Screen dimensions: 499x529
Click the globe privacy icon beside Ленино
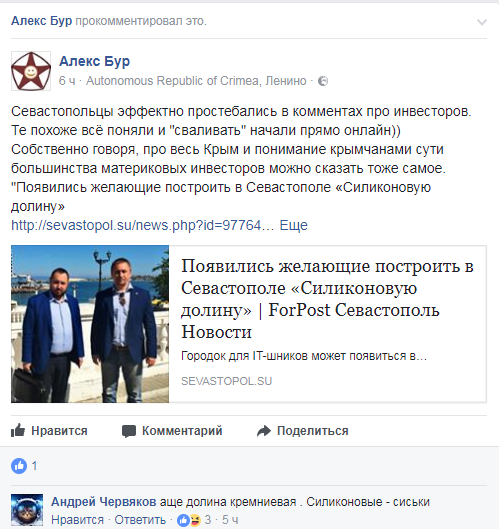[x=323, y=81]
